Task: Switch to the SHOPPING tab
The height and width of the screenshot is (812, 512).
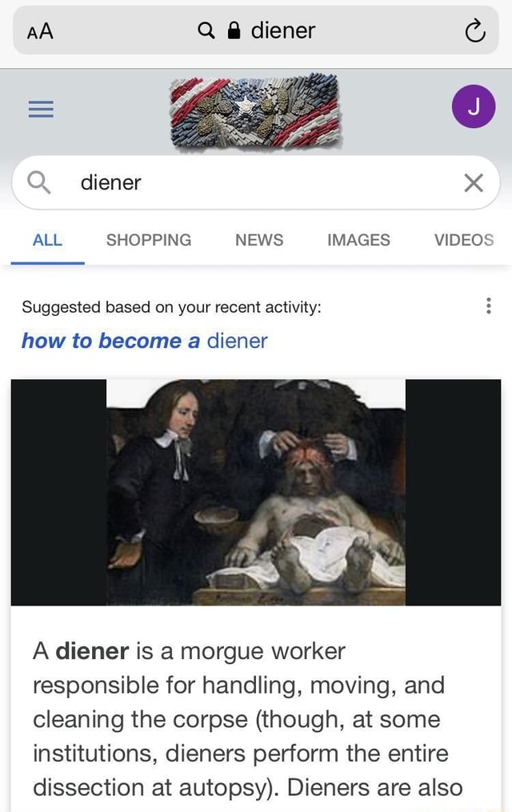Action: coord(149,240)
